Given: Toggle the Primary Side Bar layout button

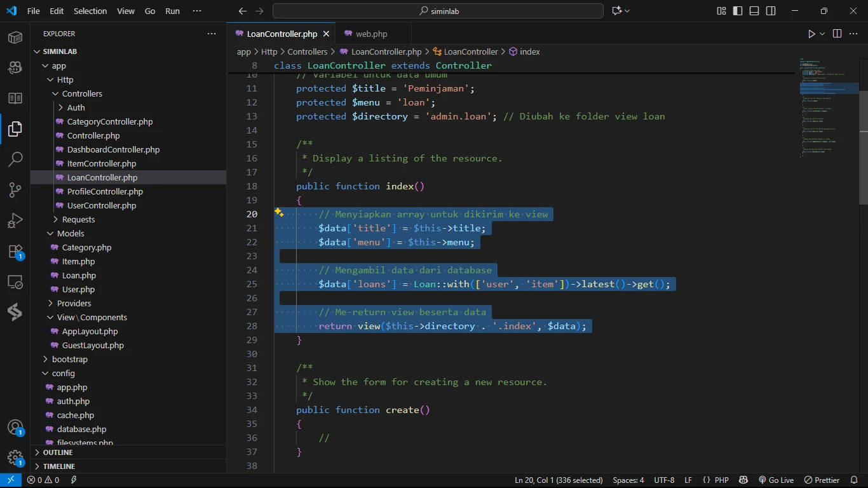Looking at the screenshot, I should click(x=738, y=11).
